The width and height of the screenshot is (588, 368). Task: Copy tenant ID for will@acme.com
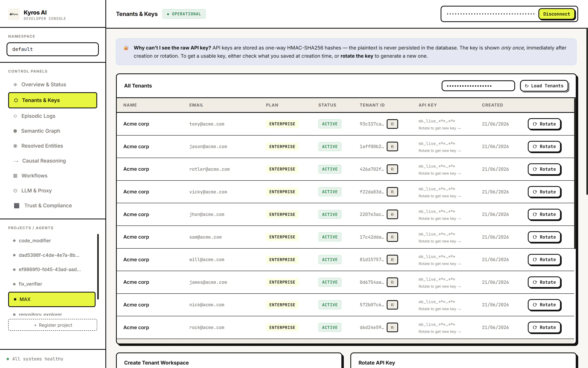pos(392,260)
